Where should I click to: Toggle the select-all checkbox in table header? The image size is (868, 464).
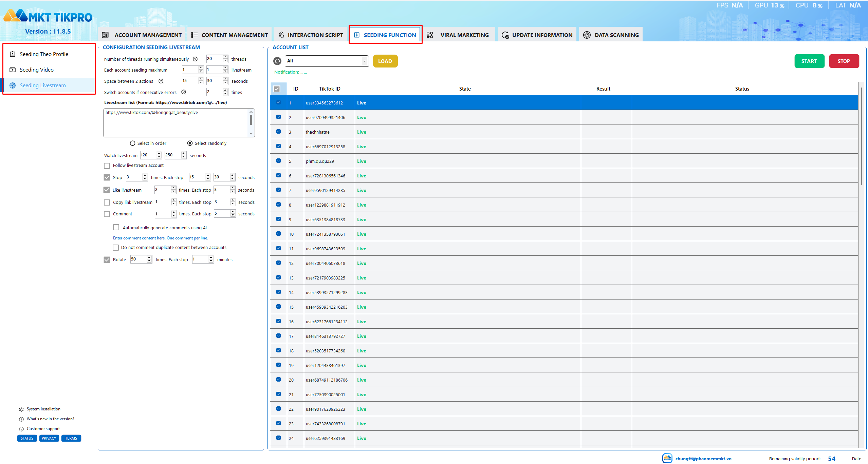(277, 89)
